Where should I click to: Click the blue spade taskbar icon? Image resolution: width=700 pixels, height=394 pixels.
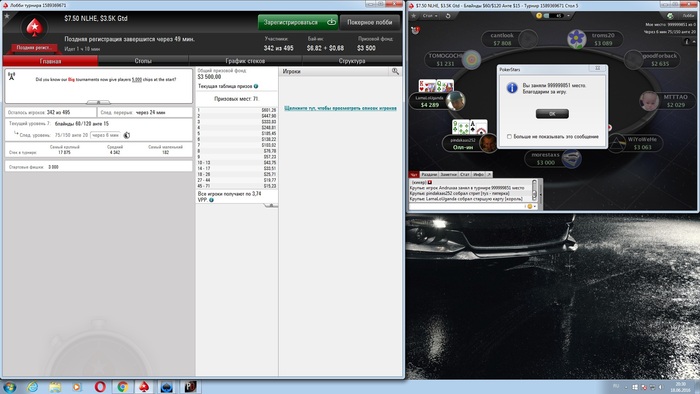coord(167,387)
